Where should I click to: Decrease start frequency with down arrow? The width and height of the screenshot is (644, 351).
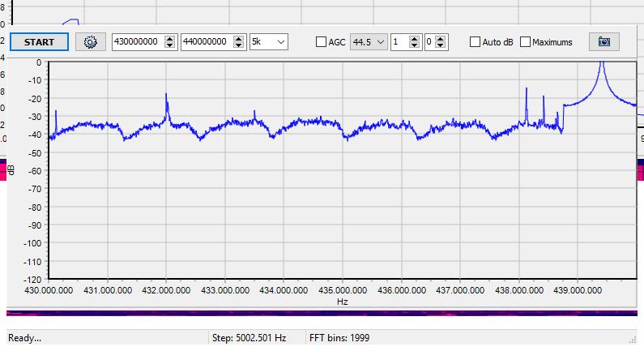pos(169,46)
